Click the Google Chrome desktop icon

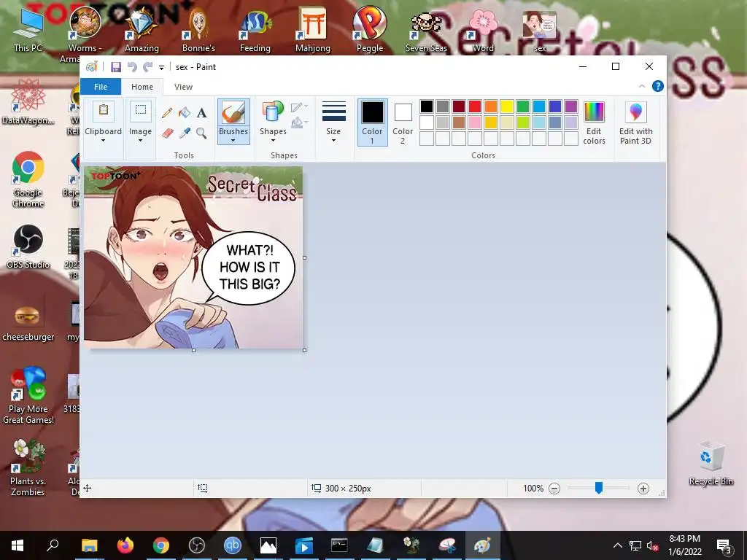coord(28,179)
